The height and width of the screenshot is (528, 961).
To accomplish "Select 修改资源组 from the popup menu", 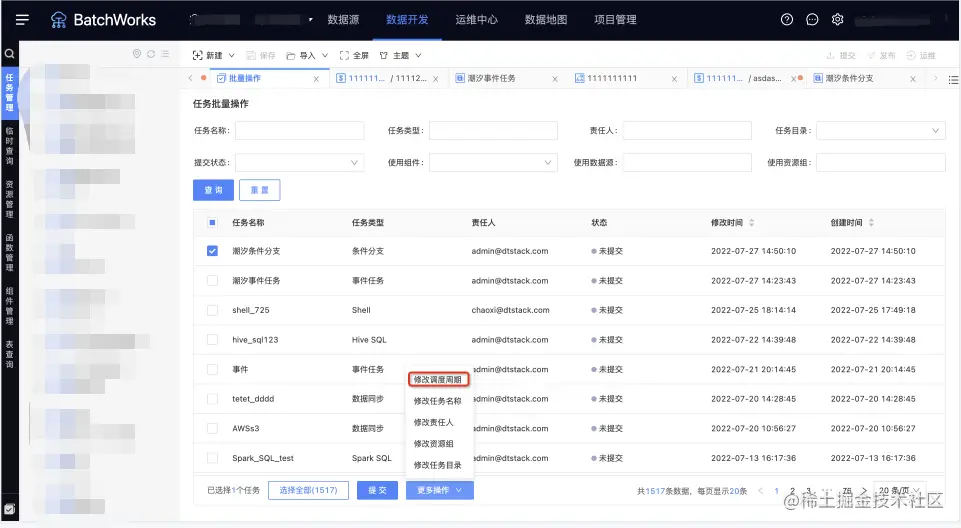I will click(x=433, y=443).
